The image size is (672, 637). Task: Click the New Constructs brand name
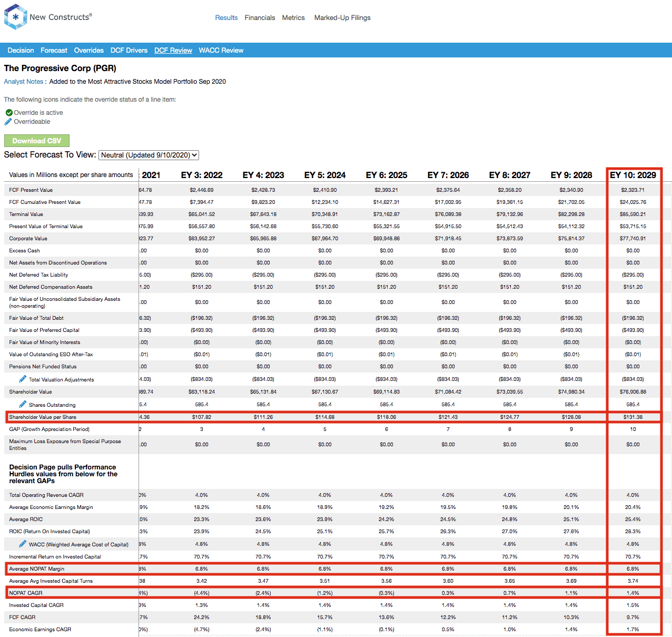tap(61, 17)
